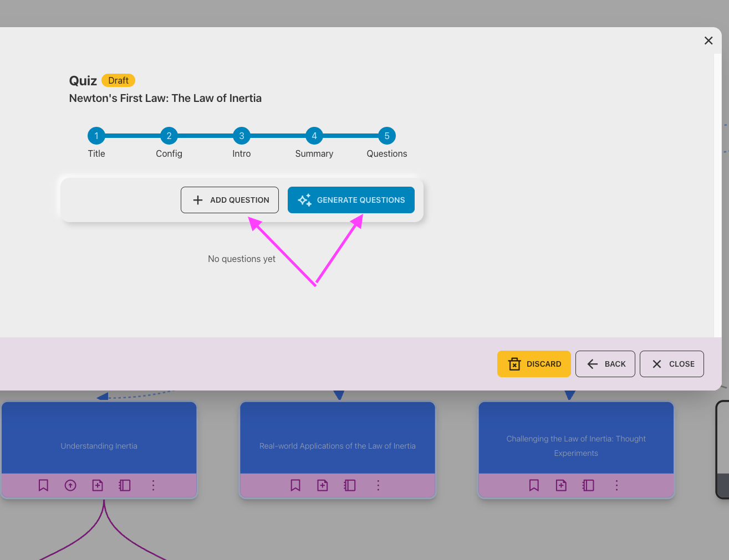Click add-document icon on Real-world Applications card
The image size is (729, 560).
(x=323, y=485)
